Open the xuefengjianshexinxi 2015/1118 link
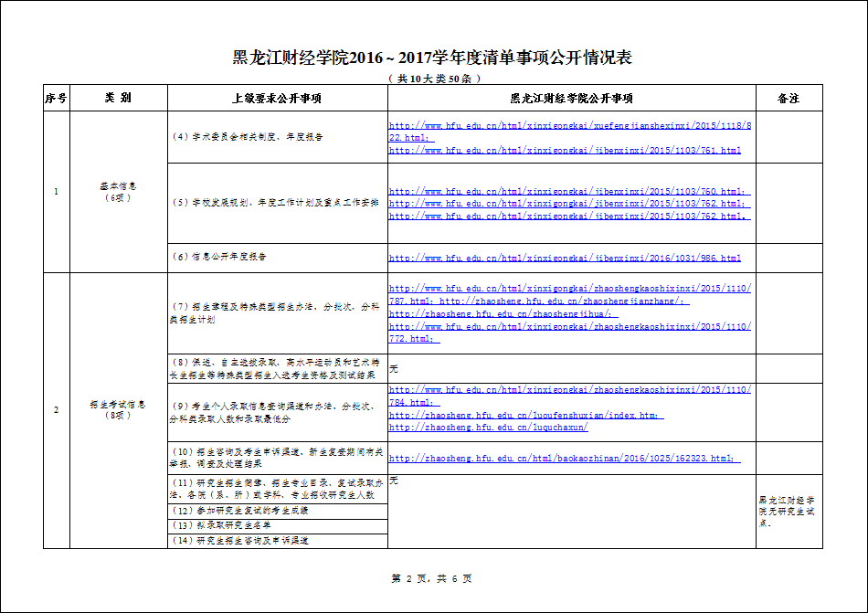This screenshot has width=868, height=613. 569,125
